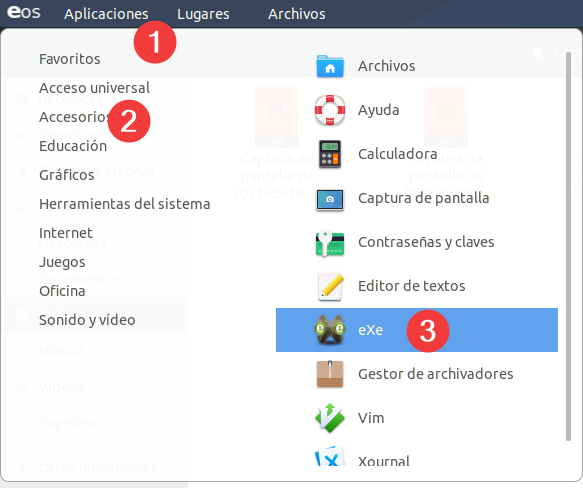
Task: Launch Ayuda lifebuoy icon
Action: (x=330, y=110)
